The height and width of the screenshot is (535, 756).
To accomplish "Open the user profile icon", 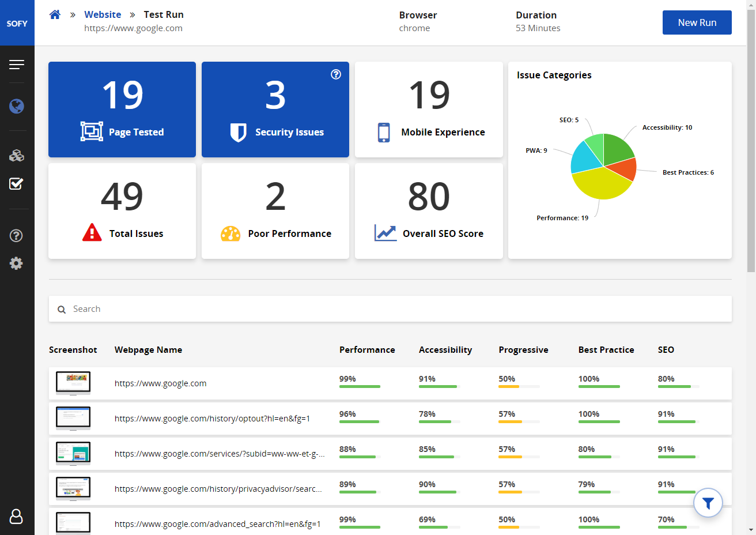I will [17, 516].
